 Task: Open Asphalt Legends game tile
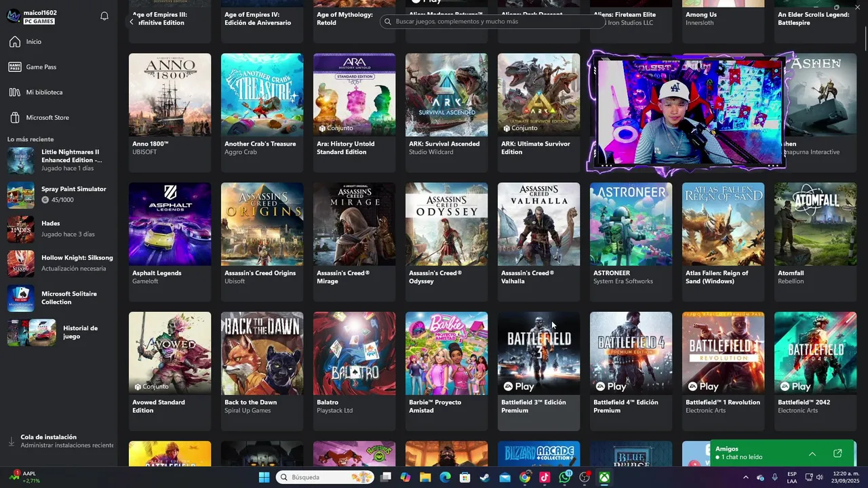pyautogui.click(x=170, y=242)
